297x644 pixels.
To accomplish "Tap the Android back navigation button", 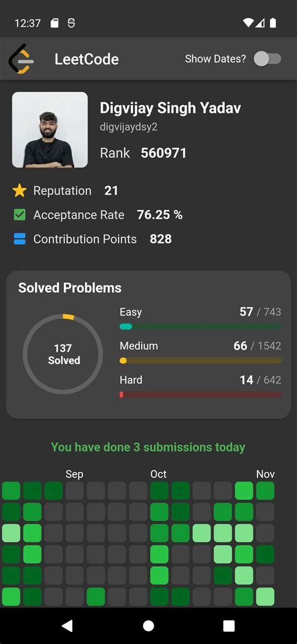I will tap(67, 626).
